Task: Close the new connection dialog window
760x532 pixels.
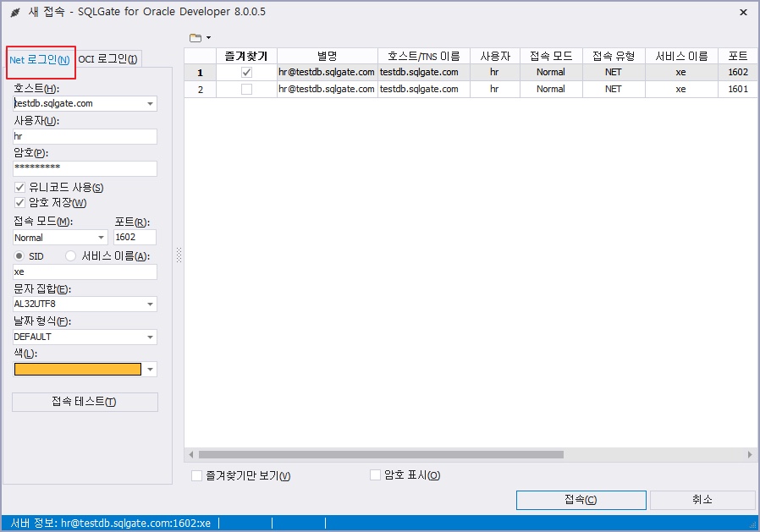Action: pyautogui.click(x=743, y=13)
